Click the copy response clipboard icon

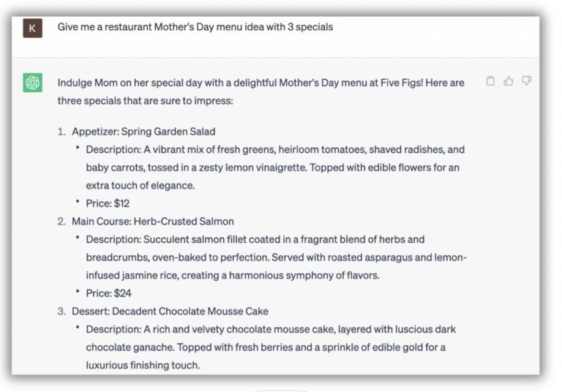490,81
